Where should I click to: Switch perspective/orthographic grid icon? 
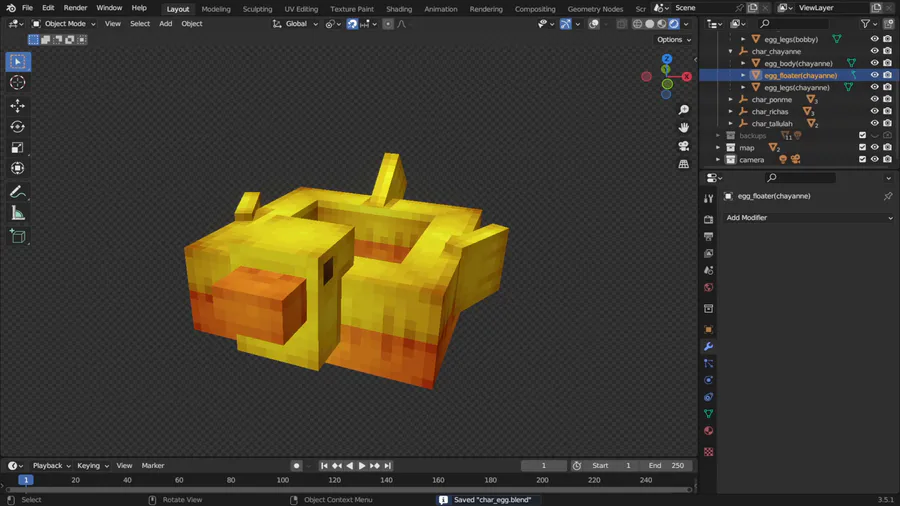tap(684, 164)
